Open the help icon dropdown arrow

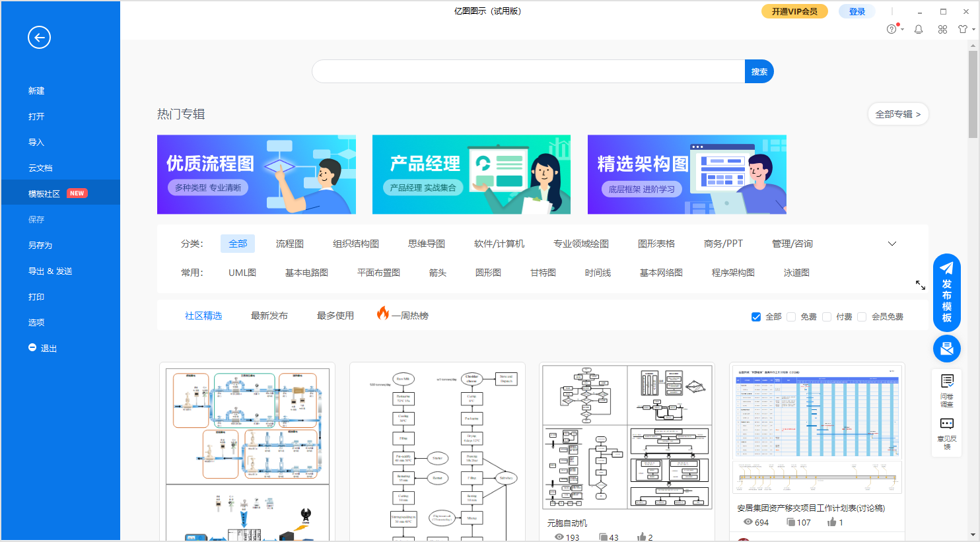902,29
